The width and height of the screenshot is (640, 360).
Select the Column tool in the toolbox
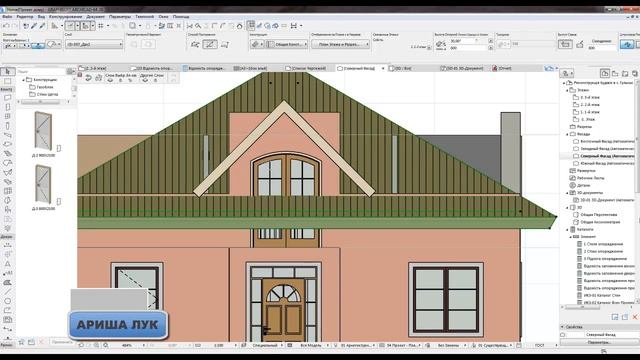(x=7, y=126)
